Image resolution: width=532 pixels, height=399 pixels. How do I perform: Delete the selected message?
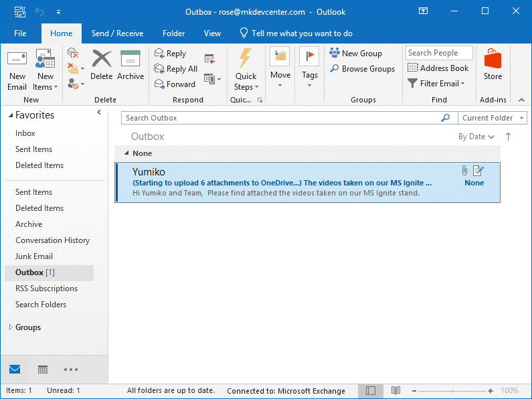point(102,65)
